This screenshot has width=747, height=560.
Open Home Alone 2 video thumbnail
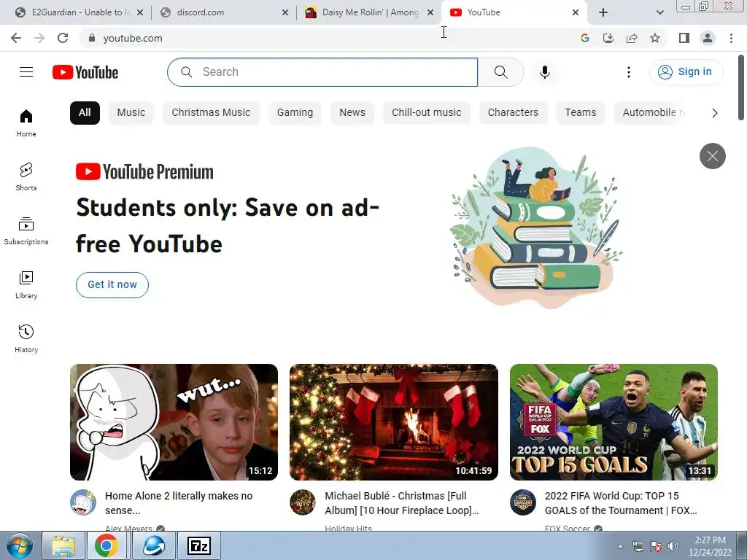coord(174,422)
